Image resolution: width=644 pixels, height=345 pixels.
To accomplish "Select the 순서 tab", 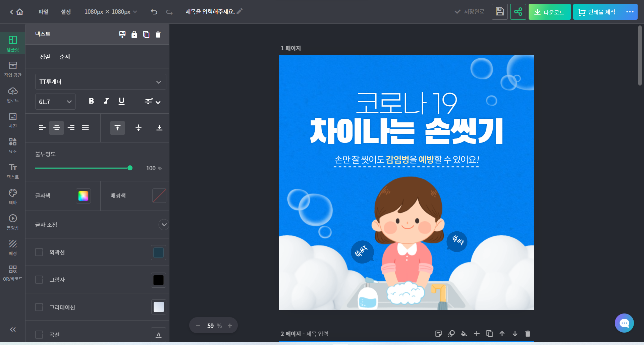I will 65,57.
